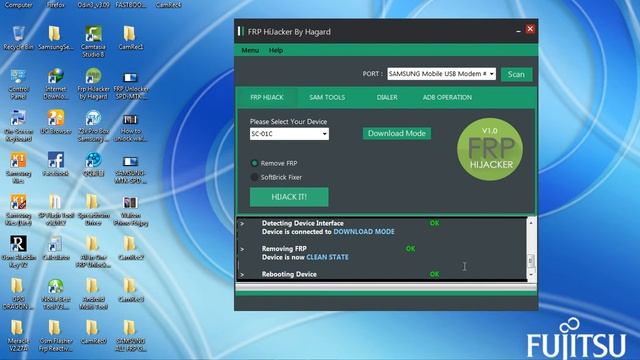Minimize the FRP HiJacker window
This screenshot has width=640, height=360.
click(518, 31)
